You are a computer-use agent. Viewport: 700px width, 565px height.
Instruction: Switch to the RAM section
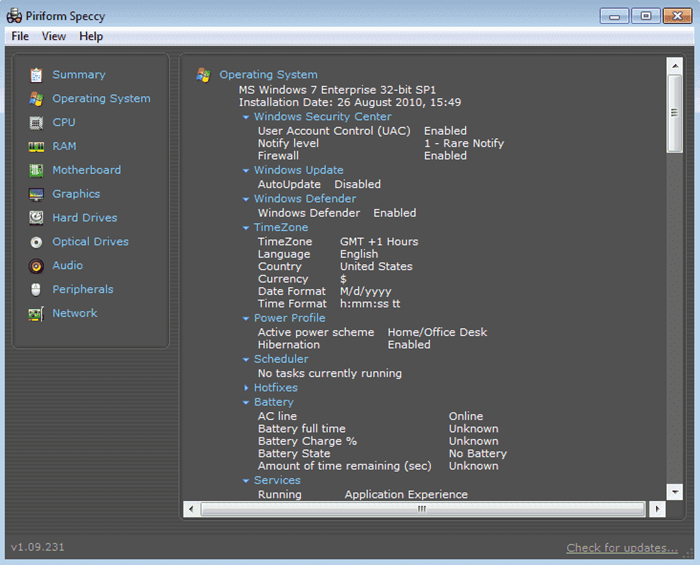(64, 146)
